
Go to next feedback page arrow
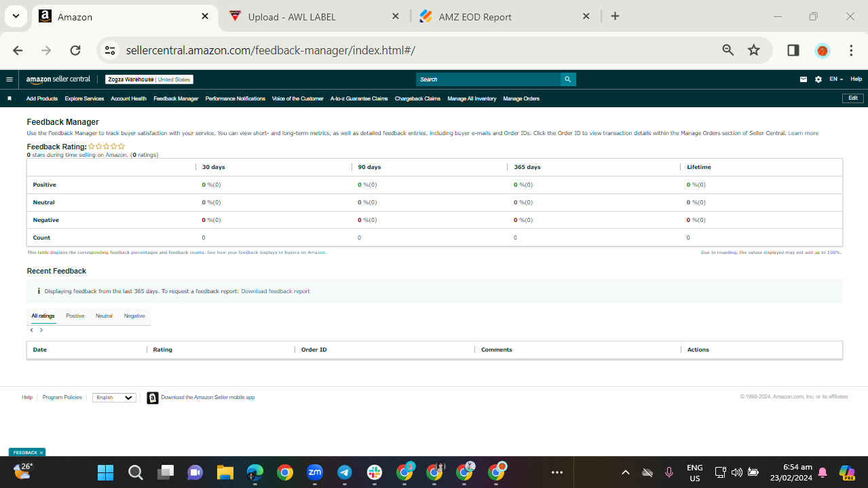[x=41, y=330]
